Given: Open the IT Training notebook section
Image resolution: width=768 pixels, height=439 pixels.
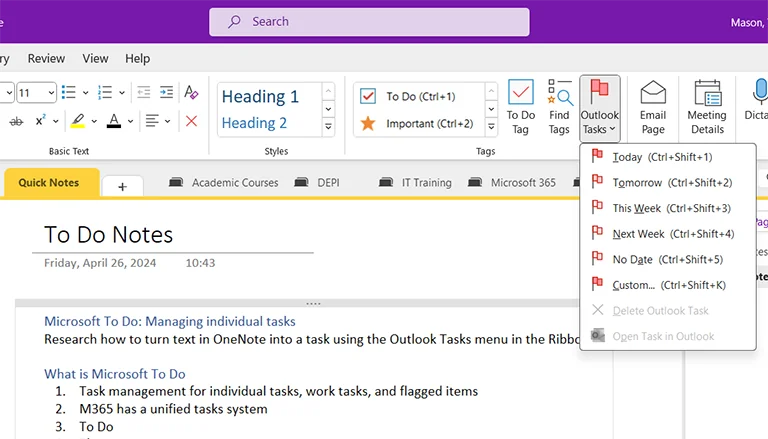Looking at the screenshot, I should pyautogui.click(x=415, y=183).
